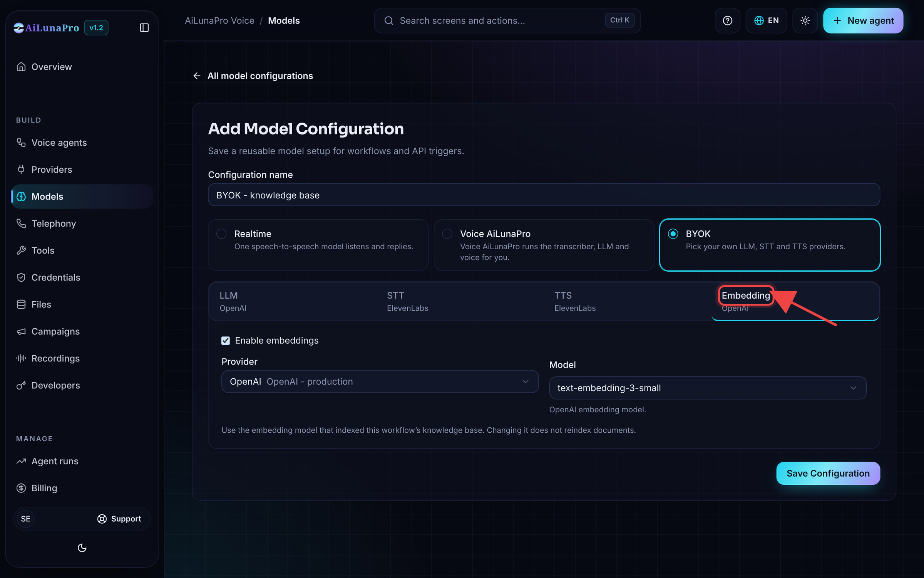The height and width of the screenshot is (578, 924).
Task: Open Files section
Action: tap(82, 304)
